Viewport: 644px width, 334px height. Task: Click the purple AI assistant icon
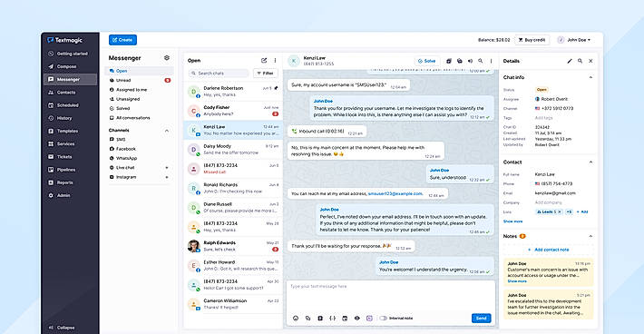tap(369, 319)
